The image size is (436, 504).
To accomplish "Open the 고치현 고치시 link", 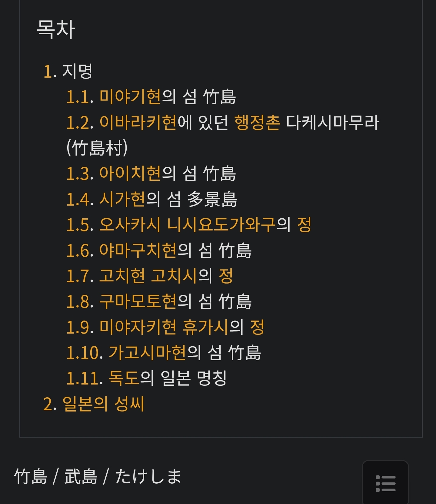I will (148, 276).
